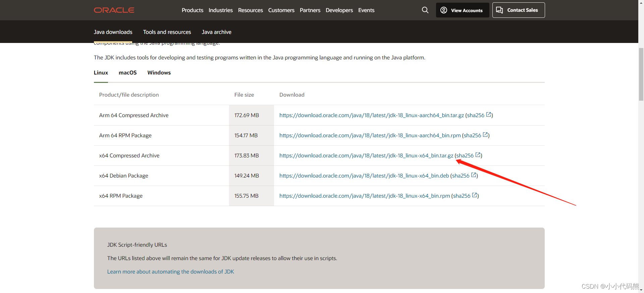
Task: Open sha256 link for Arm 64 Compressed Archive
Action: (x=476, y=115)
